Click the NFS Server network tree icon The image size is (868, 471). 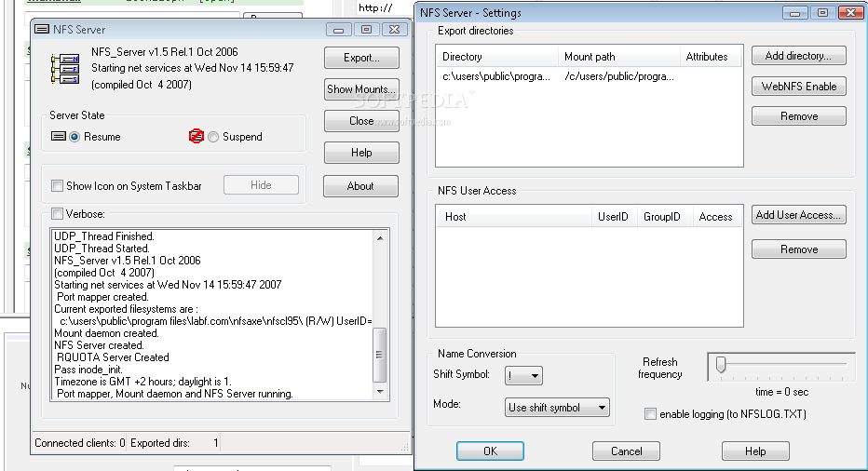(x=65, y=69)
